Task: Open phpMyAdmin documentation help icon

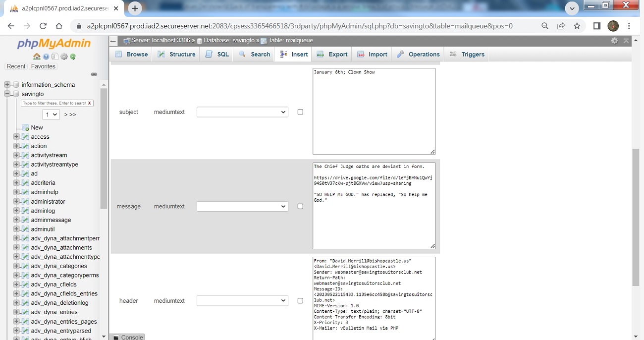Action: point(46,57)
